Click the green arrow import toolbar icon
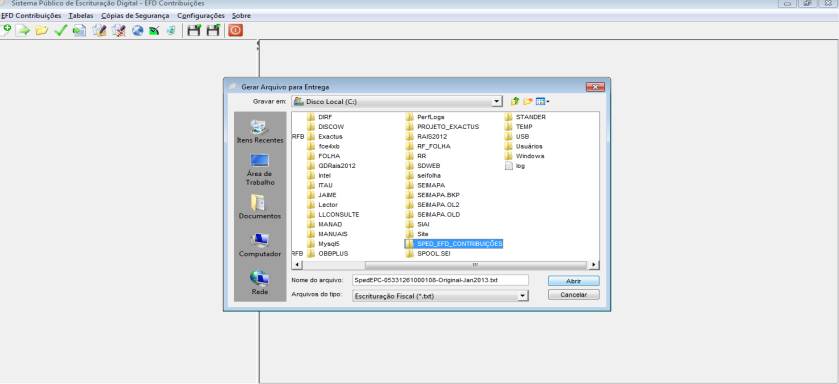 click(x=22, y=30)
